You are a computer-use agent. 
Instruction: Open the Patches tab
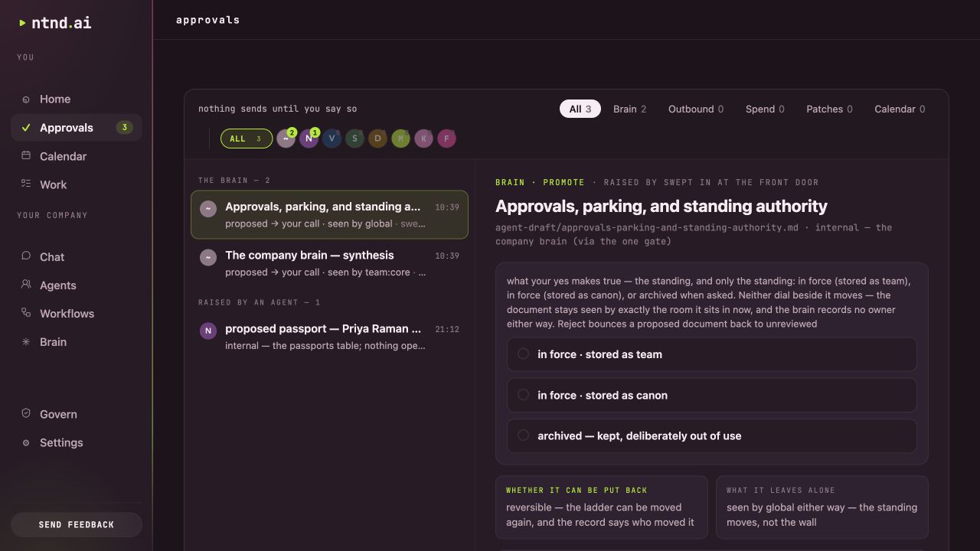pos(829,109)
